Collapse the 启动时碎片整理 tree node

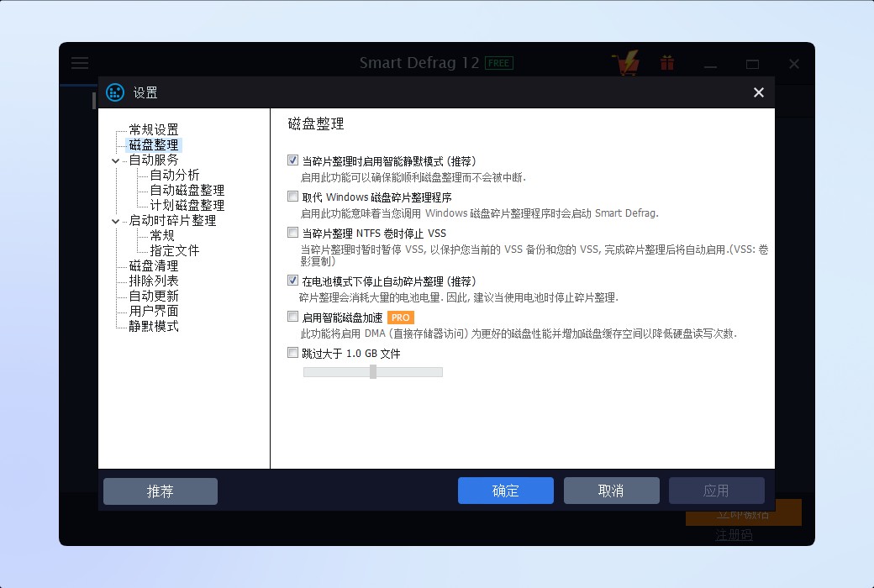[115, 221]
